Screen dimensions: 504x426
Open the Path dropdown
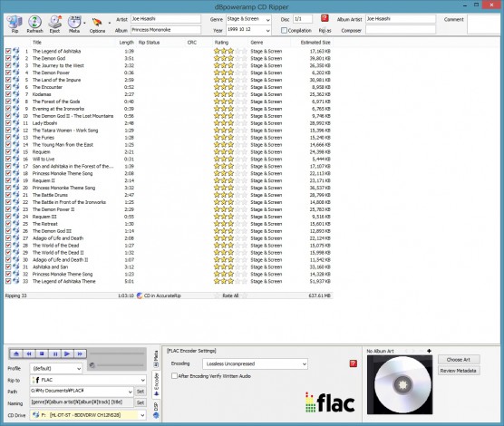pos(130,392)
